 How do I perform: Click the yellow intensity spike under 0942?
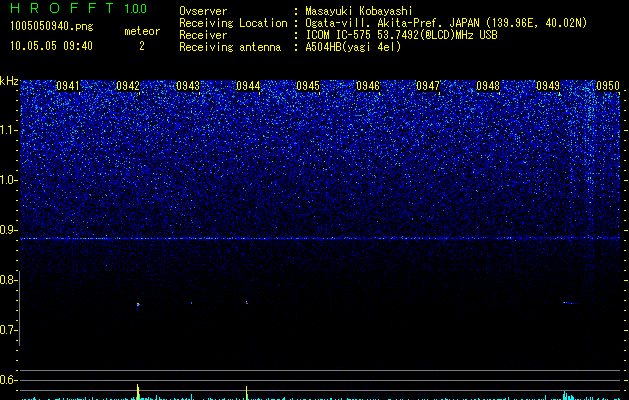pos(138,392)
